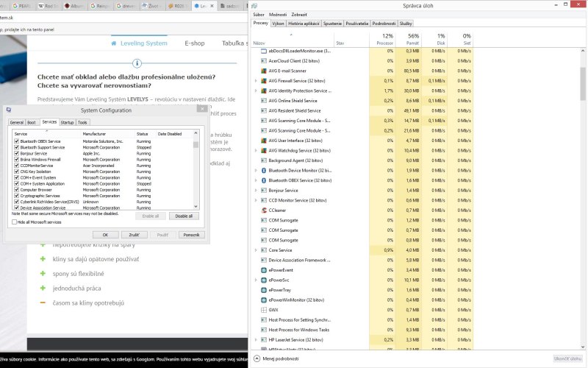Click the AcerCloud Client process icon
This screenshot has height=368, width=588.
(264, 61)
